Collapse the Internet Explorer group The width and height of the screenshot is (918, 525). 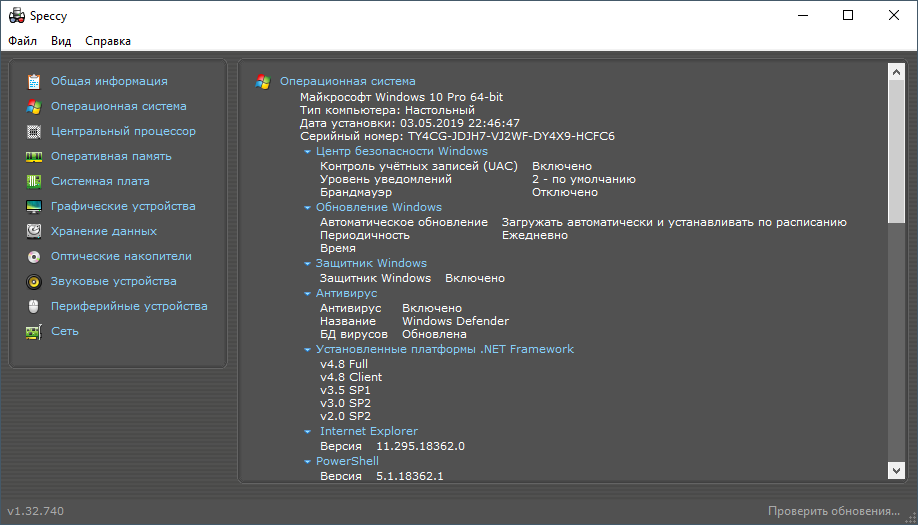307,432
